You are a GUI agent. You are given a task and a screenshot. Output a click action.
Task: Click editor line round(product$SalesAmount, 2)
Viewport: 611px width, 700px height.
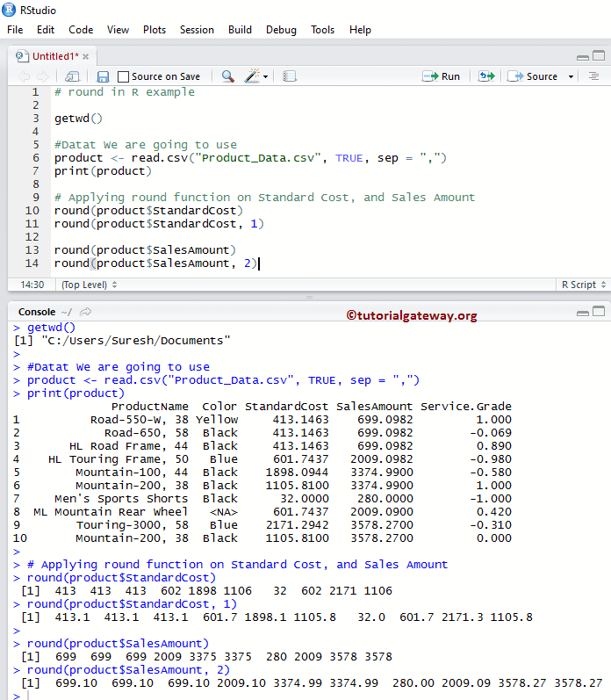coord(155,263)
